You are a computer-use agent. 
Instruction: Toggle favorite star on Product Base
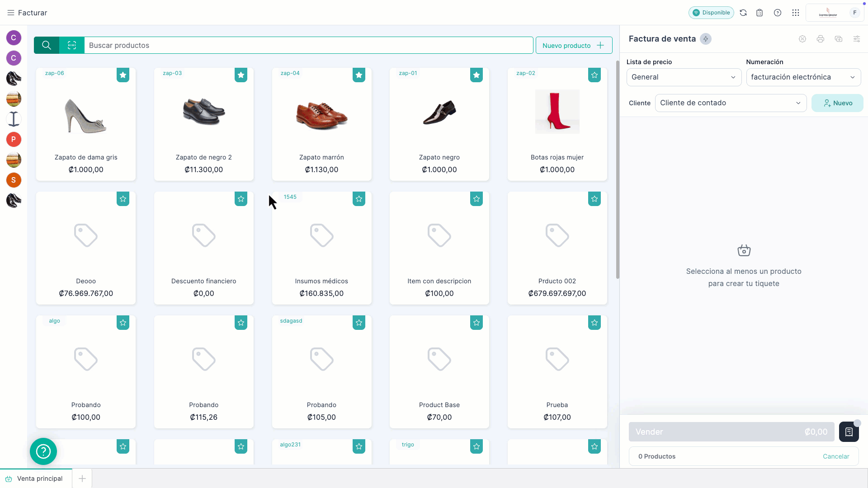point(476,323)
